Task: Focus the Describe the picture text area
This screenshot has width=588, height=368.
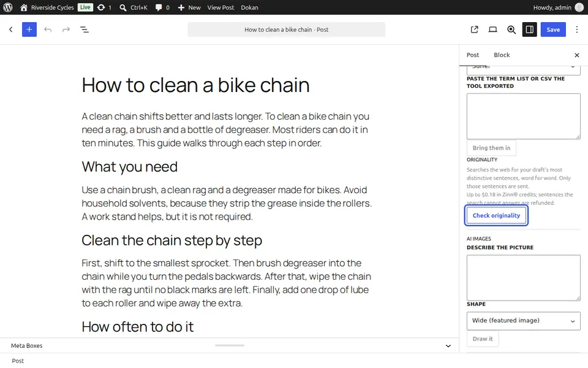Action: coord(524,278)
